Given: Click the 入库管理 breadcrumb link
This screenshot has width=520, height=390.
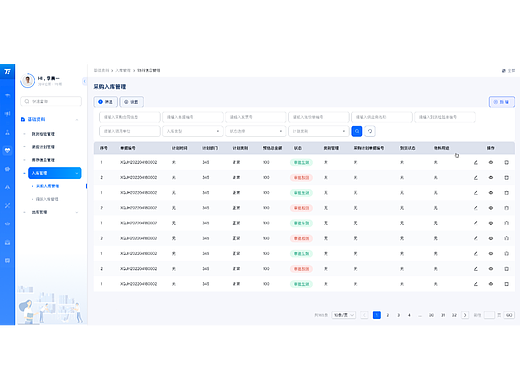Looking at the screenshot, I should [x=123, y=71].
